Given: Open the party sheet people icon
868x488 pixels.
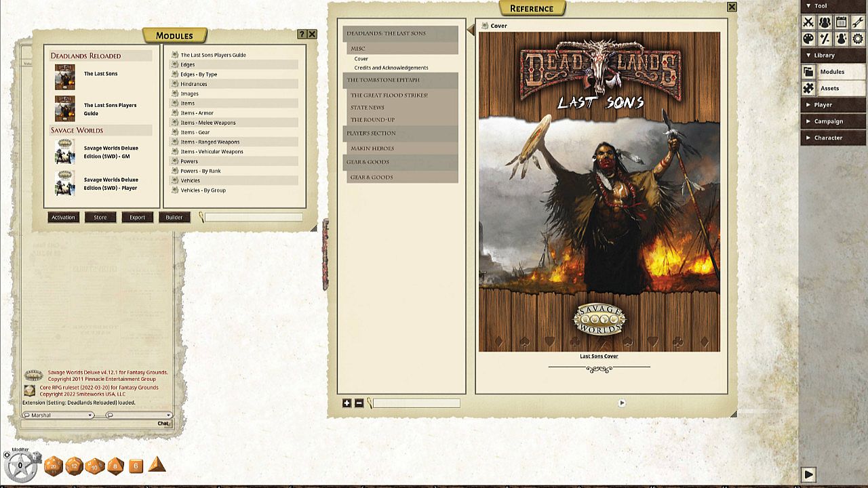Looking at the screenshot, I should pyautogui.click(x=825, y=22).
